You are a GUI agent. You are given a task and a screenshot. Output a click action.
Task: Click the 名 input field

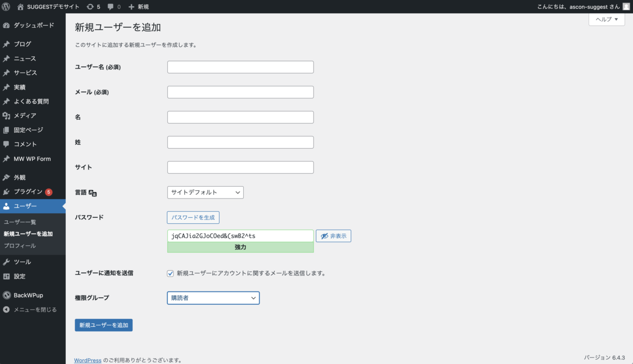240,117
